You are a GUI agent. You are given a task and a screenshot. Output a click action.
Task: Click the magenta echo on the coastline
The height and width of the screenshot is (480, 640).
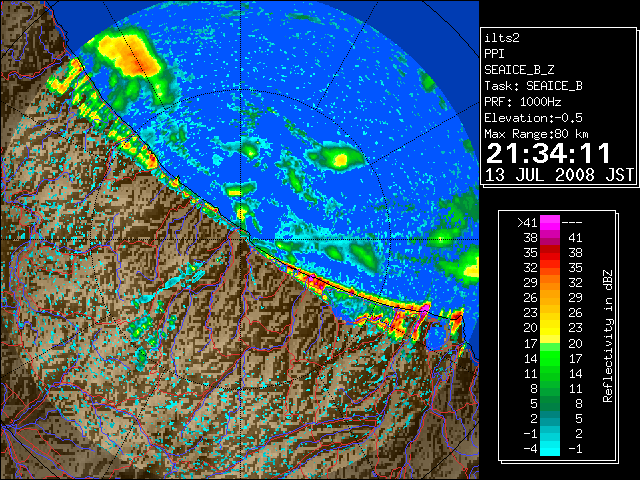425,308
